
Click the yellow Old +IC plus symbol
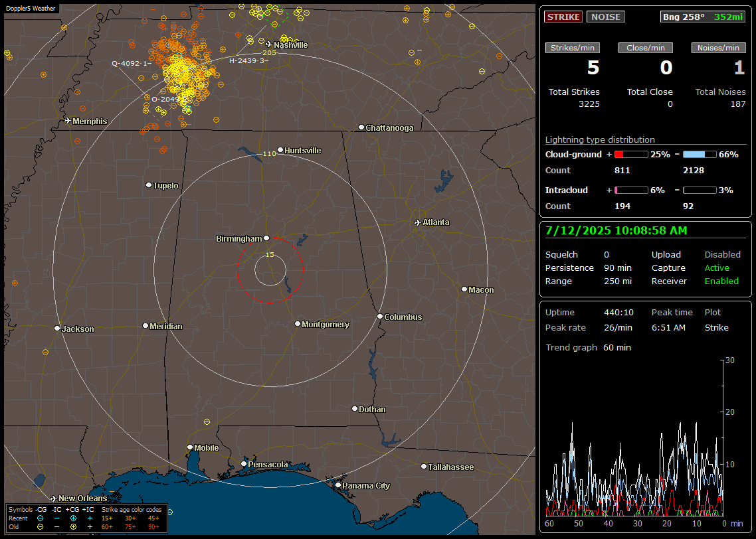click(x=90, y=527)
